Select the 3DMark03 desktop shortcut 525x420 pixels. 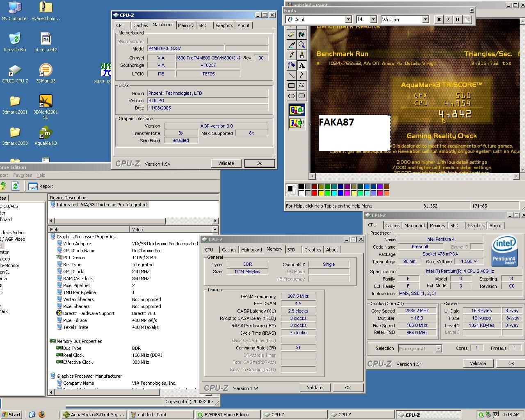click(46, 74)
